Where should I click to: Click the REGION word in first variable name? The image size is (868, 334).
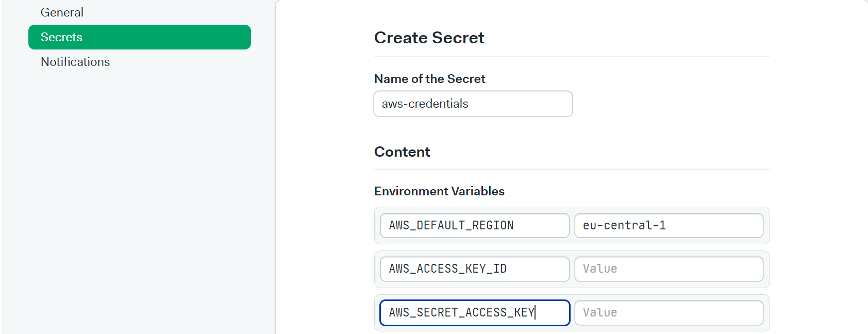[x=493, y=225]
